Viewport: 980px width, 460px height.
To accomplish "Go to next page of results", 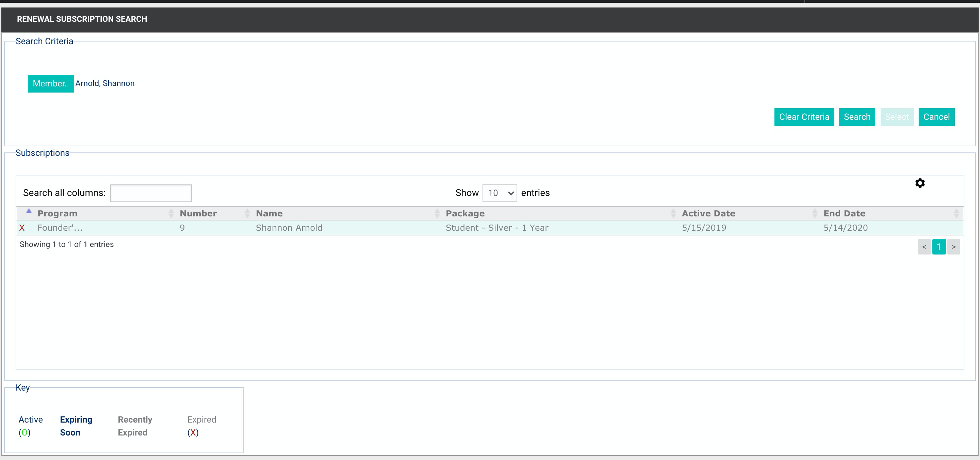I will coord(953,247).
